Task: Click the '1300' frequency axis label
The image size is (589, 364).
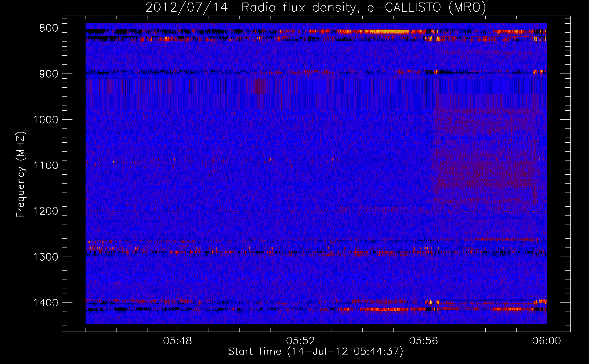Action: point(46,257)
